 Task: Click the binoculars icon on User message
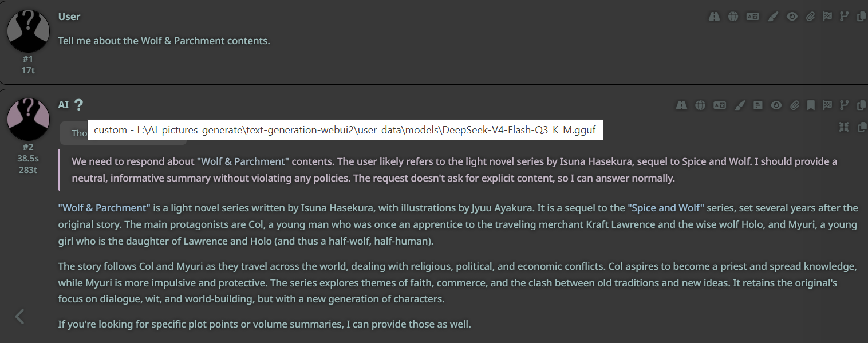tap(714, 17)
